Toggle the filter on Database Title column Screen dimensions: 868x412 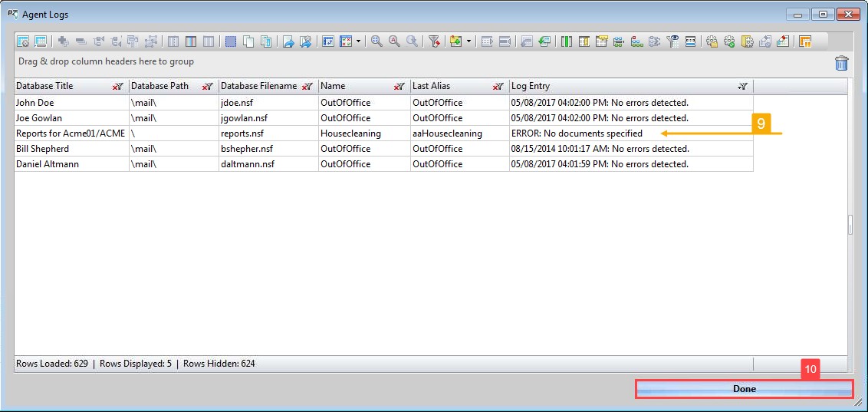pos(117,87)
